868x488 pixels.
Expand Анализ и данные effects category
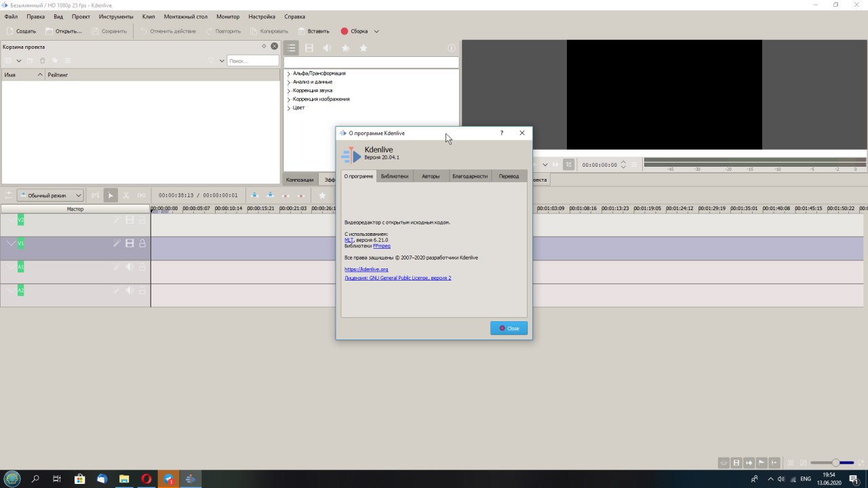(x=289, y=82)
